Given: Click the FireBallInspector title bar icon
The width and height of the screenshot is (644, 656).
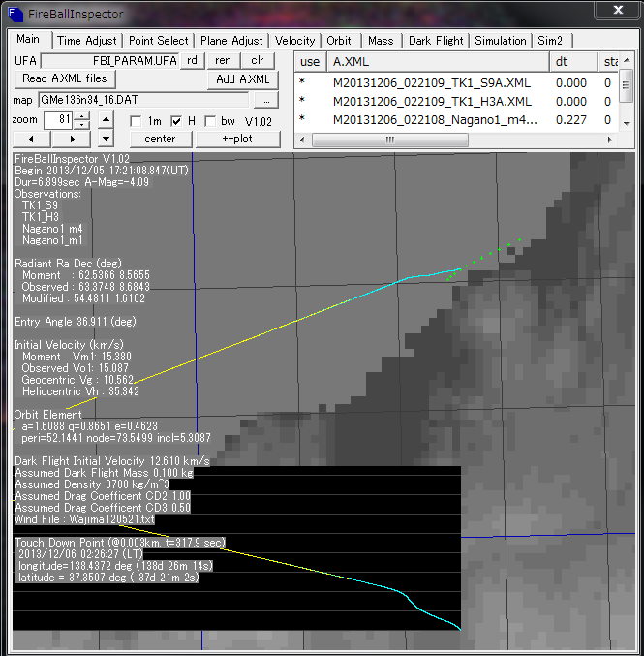Looking at the screenshot, I should (x=17, y=11).
